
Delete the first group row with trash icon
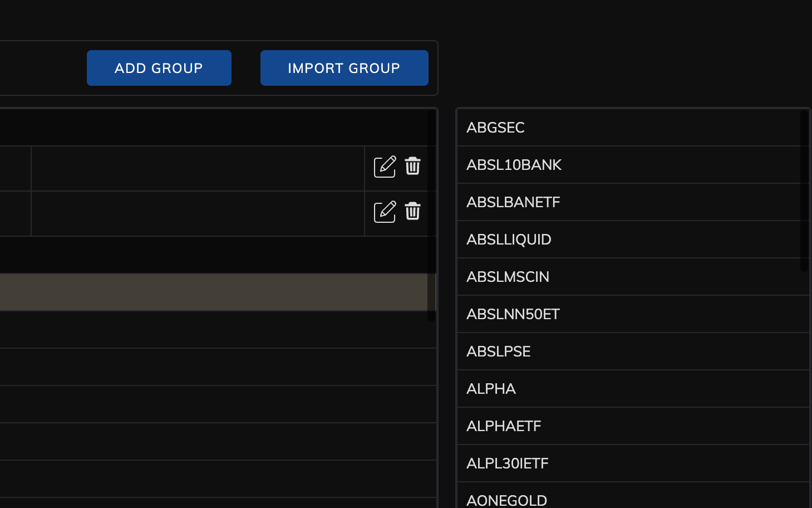pyautogui.click(x=412, y=166)
